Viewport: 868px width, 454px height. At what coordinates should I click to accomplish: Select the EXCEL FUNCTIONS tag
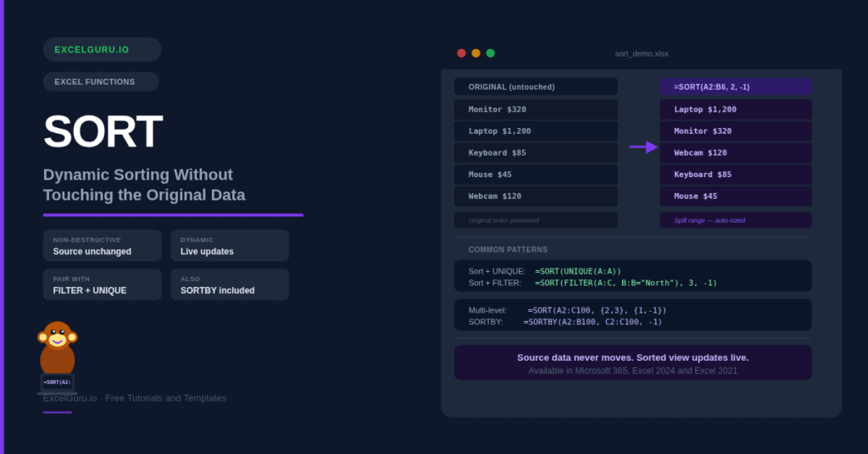(101, 82)
